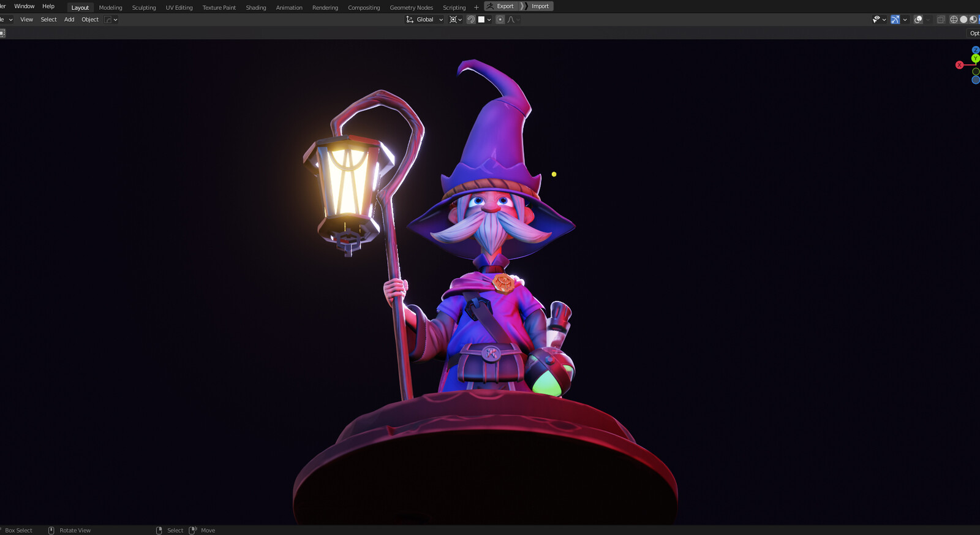
Task: Open the viewport Add menu
Action: 69,20
